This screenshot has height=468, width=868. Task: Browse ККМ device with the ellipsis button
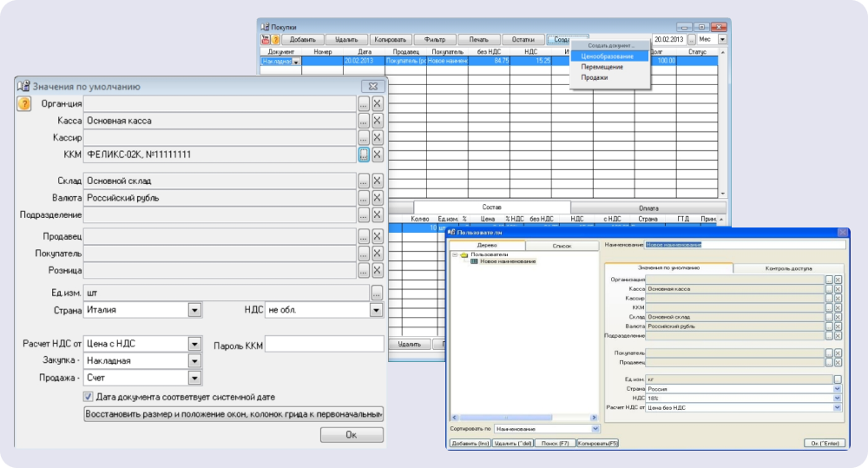364,154
